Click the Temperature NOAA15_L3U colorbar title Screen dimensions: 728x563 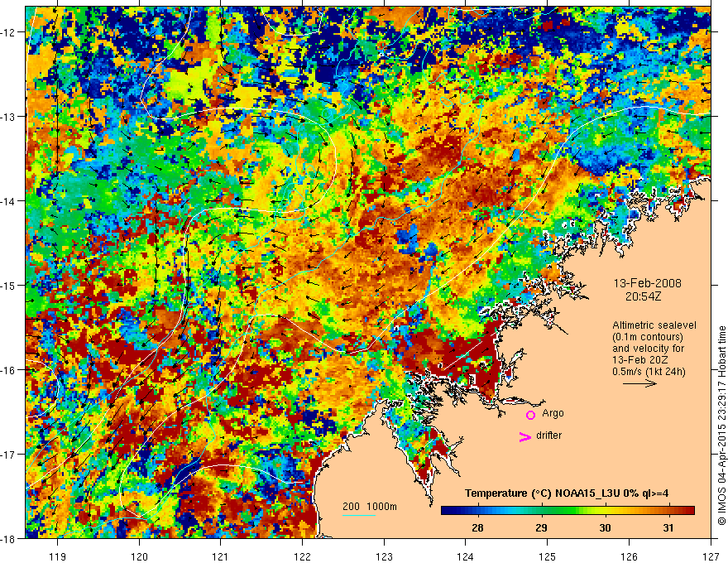point(567,493)
